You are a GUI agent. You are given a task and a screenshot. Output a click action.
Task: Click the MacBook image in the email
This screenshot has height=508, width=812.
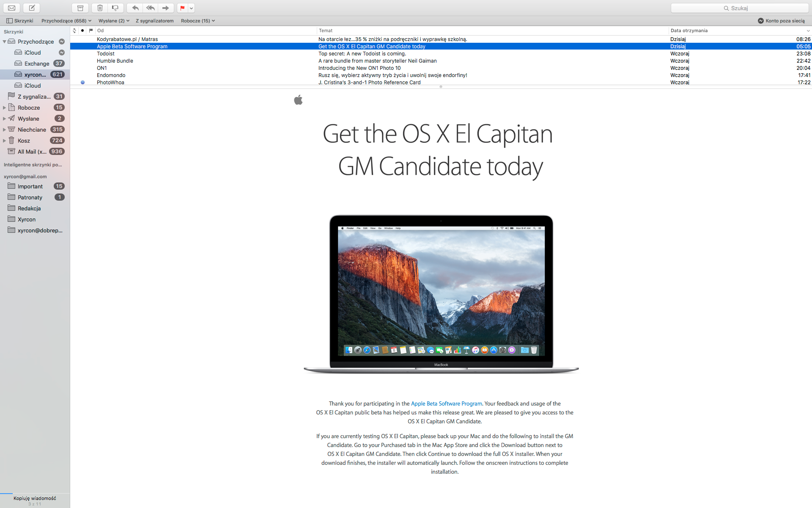pyautogui.click(x=441, y=294)
